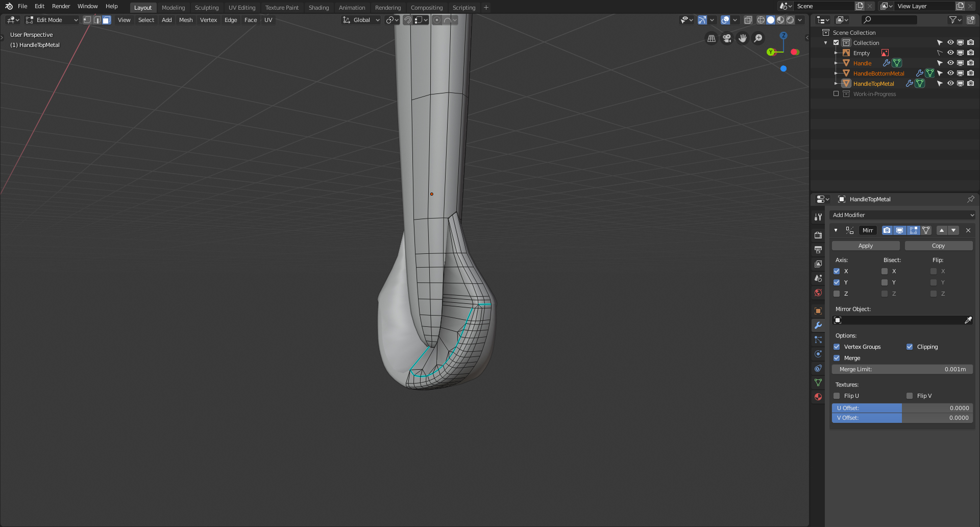The height and width of the screenshot is (527, 980).
Task: Apply the Mirror modifier
Action: [x=866, y=246]
